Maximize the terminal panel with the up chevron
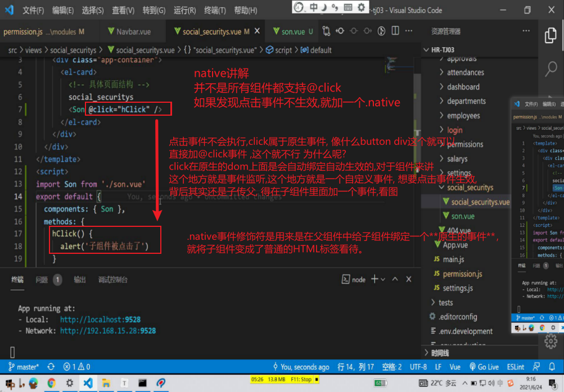564x392 pixels. click(x=395, y=279)
